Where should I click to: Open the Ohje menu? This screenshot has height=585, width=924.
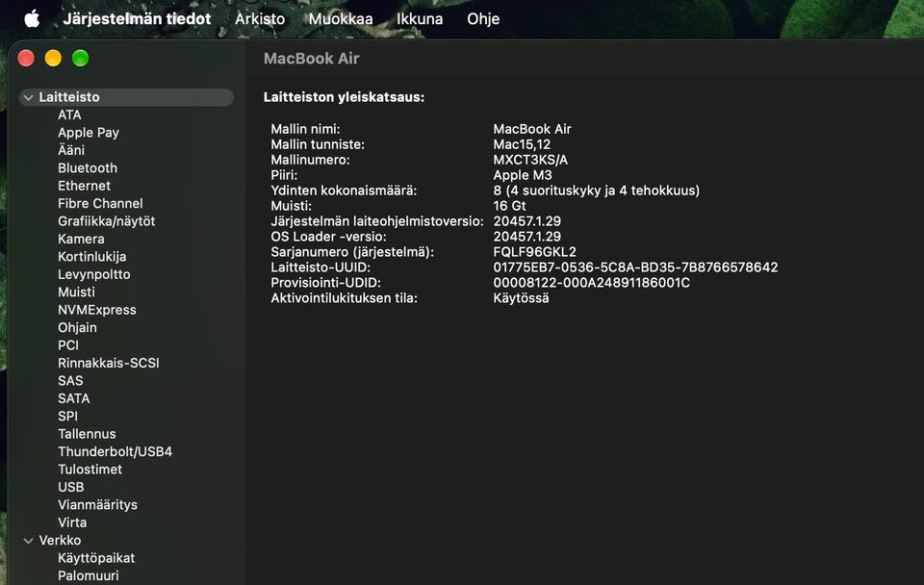[483, 19]
